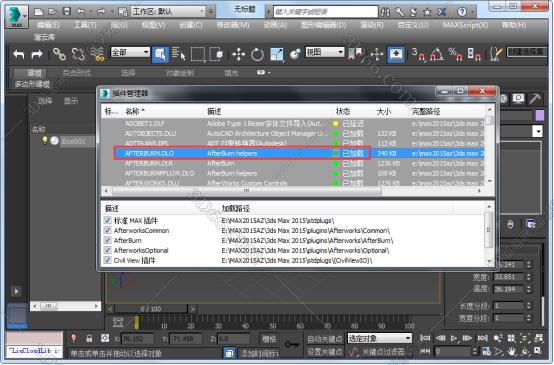Toggle the AfterBurn path checkbox
Image resolution: width=554 pixels, height=365 pixels.
pos(107,240)
